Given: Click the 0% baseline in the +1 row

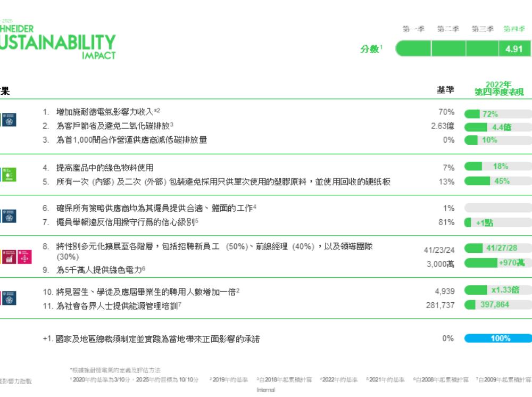Looking at the screenshot, I should (x=448, y=338).
